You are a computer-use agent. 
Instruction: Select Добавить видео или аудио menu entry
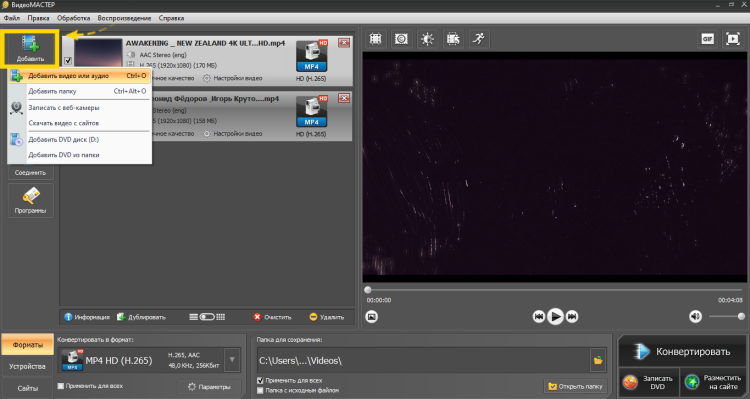pos(80,76)
